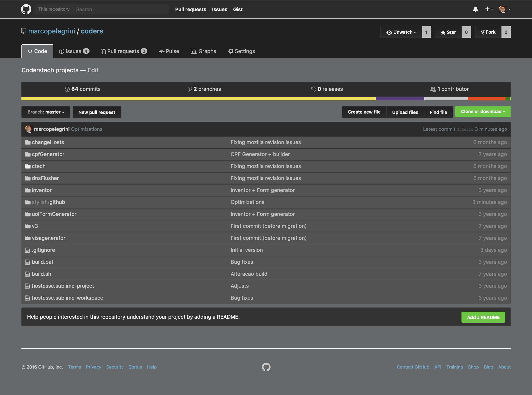Viewport: 532px width, 395px height.
Task: Click the dnsFlusher folder icon
Action: click(x=28, y=178)
